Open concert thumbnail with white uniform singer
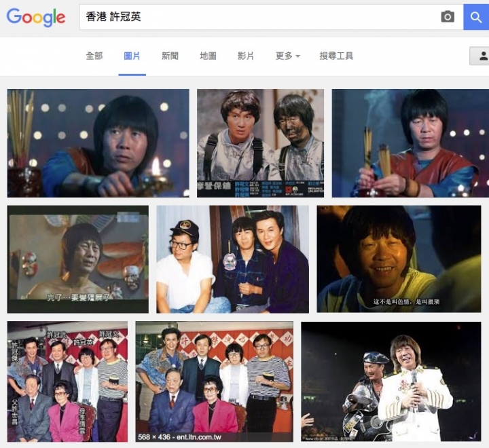Viewport: 489px width, 448px height. [x=391, y=381]
